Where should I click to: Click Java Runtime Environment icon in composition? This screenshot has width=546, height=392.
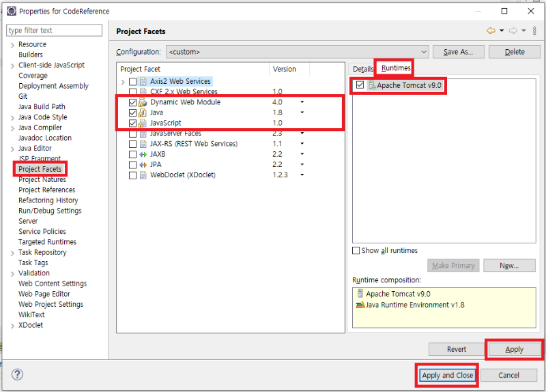click(360, 305)
